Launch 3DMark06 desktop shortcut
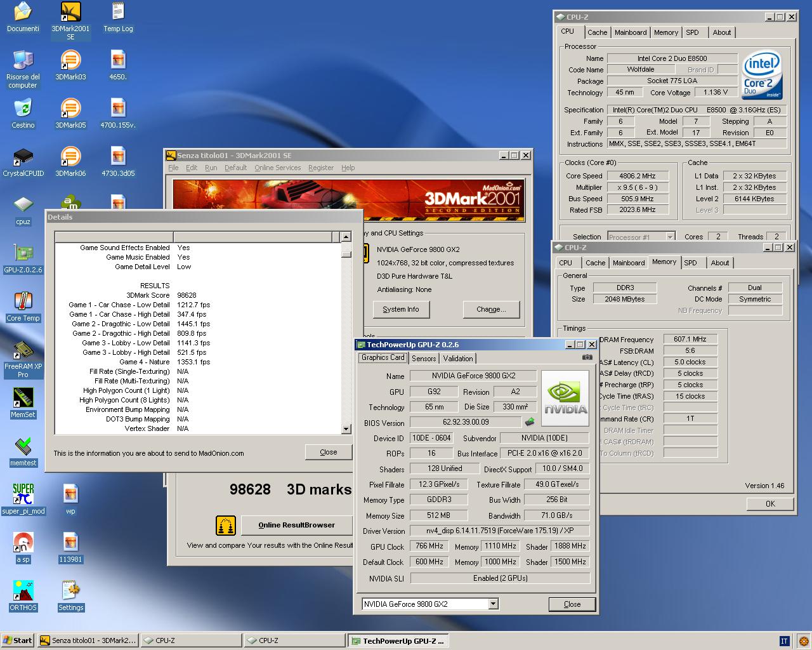 [70, 161]
